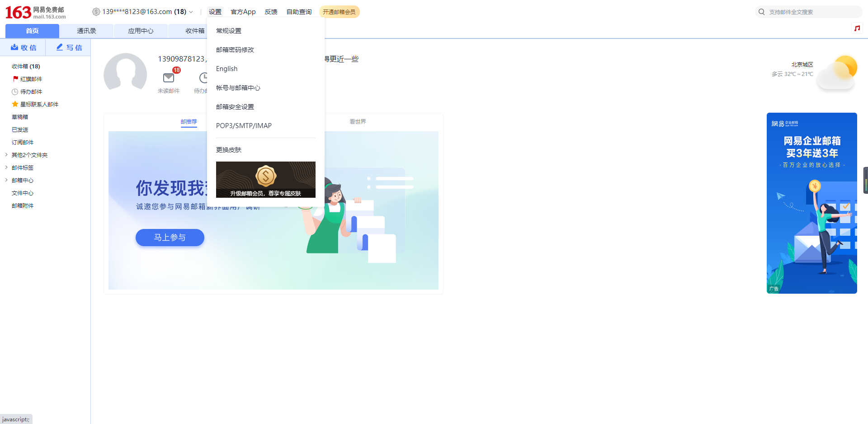Screen dimensions: 868x424
Task: Open 邮箱安全设置 menu entry
Action: pos(235,107)
